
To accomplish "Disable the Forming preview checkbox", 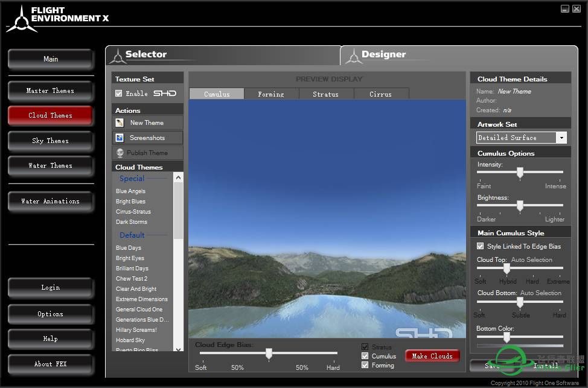I will [365, 365].
